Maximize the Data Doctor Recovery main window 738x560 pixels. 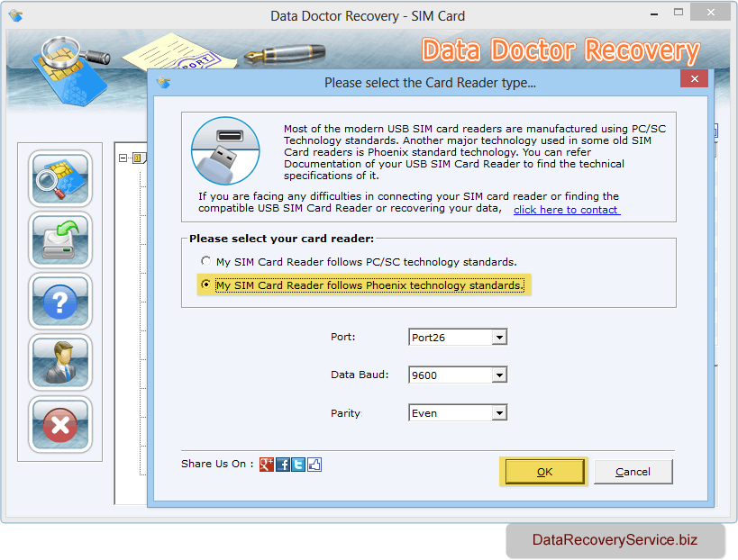(679, 13)
